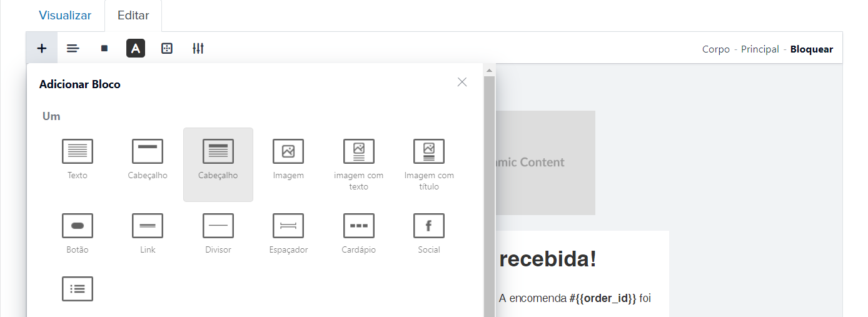Switch to the Visualizar tab
This screenshot has height=317, width=868.
click(x=65, y=16)
